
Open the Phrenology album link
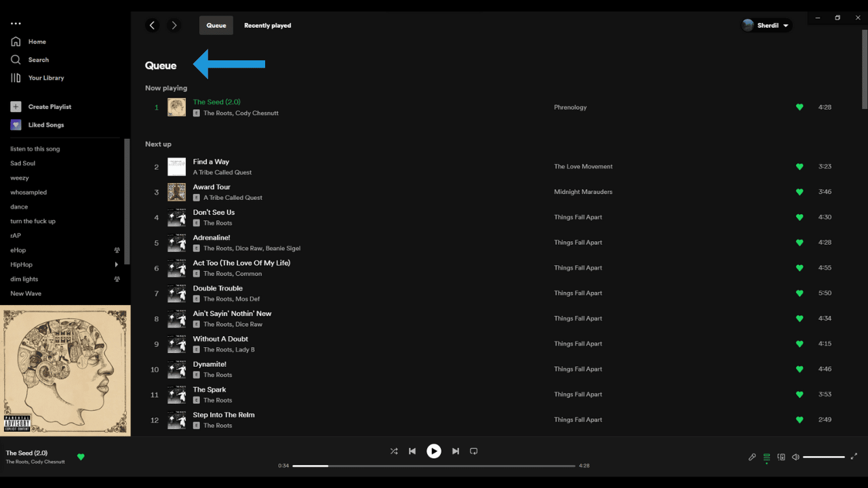[570, 107]
